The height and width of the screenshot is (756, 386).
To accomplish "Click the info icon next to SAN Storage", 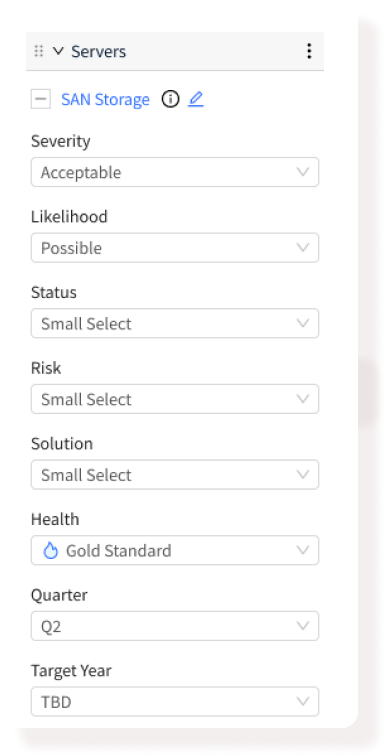I will click(170, 99).
